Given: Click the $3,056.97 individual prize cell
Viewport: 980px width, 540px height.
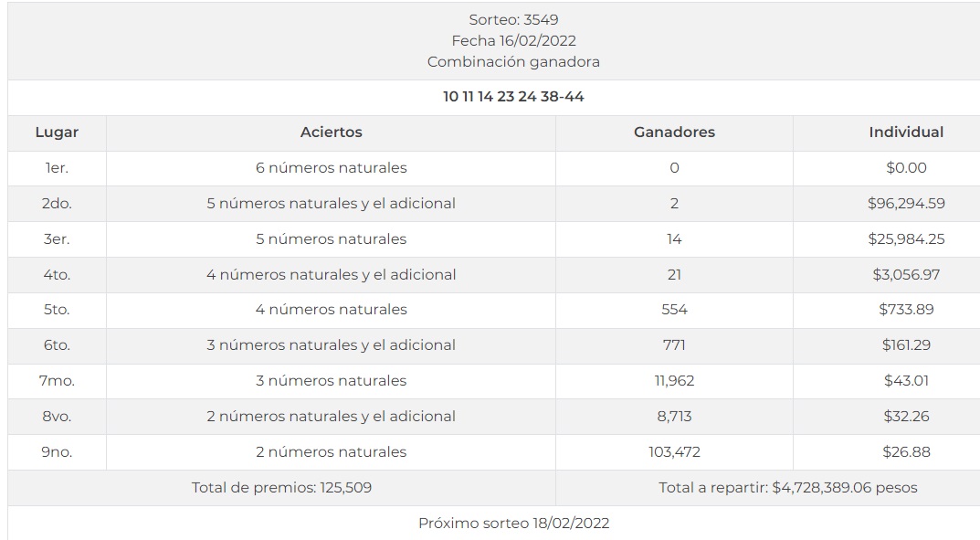Looking at the screenshot, I should (x=906, y=275).
